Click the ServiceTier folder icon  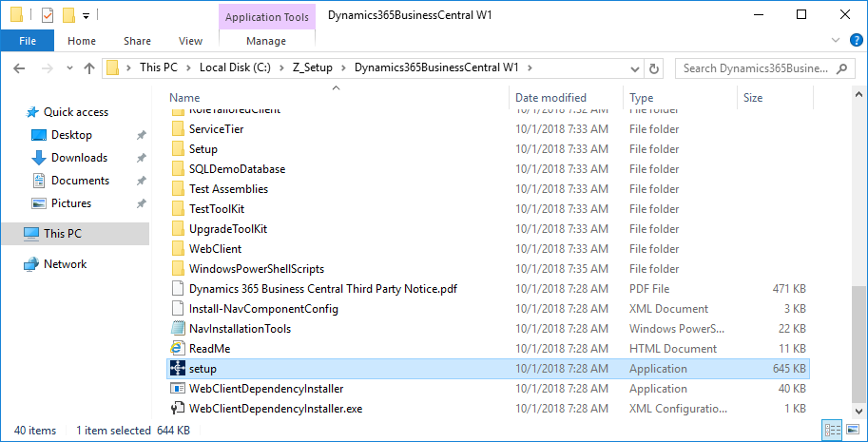point(177,129)
